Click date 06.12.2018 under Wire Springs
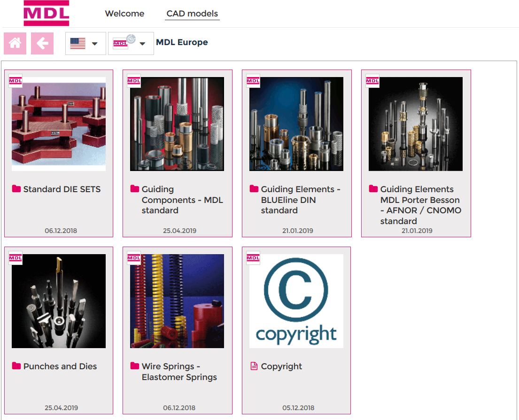This screenshot has width=519, height=420. pos(179,408)
